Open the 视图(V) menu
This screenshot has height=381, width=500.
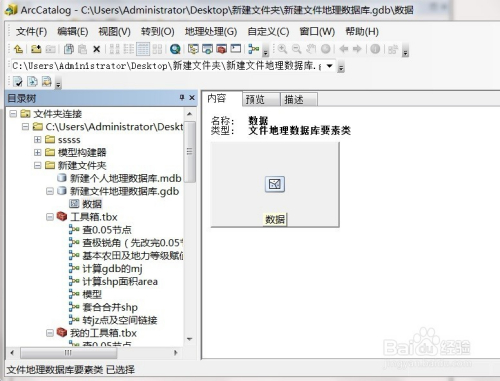point(114,32)
